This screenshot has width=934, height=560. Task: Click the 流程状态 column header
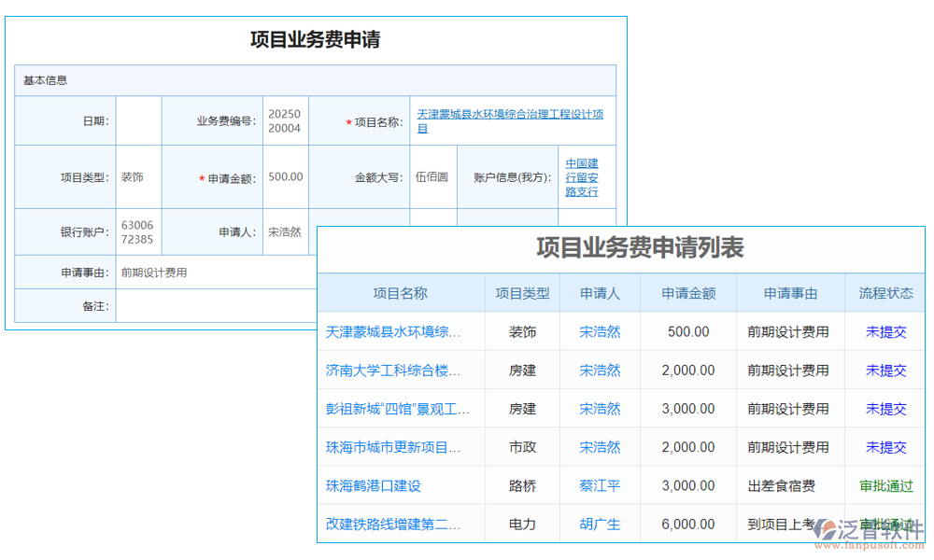pyautogui.click(x=884, y=293)
